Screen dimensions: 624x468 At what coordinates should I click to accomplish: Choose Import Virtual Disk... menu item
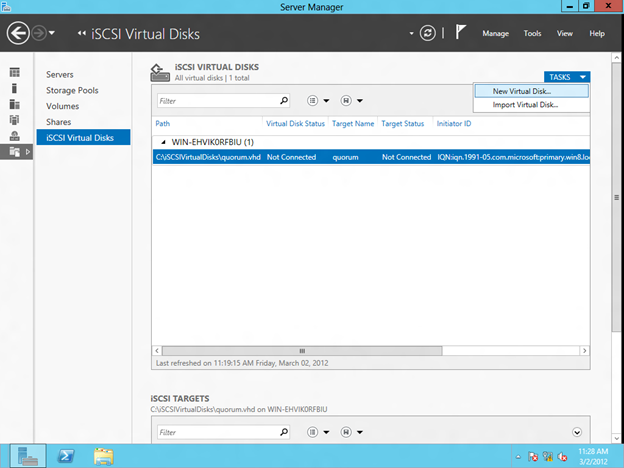click(526, 104)
